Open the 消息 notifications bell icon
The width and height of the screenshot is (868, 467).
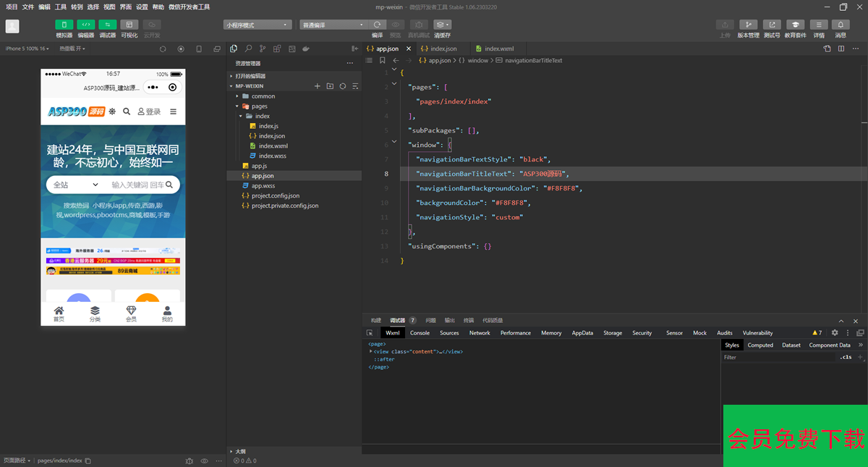tap(841, 25)
